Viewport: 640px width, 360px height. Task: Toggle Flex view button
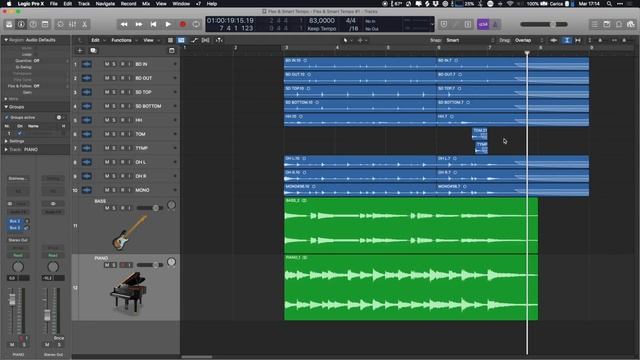(206, 40)
